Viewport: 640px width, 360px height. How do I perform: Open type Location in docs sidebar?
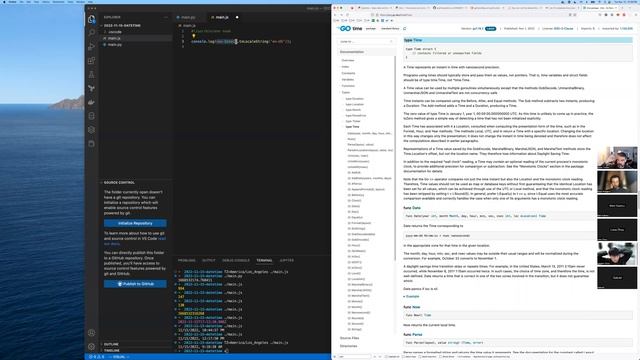[354, 104]
